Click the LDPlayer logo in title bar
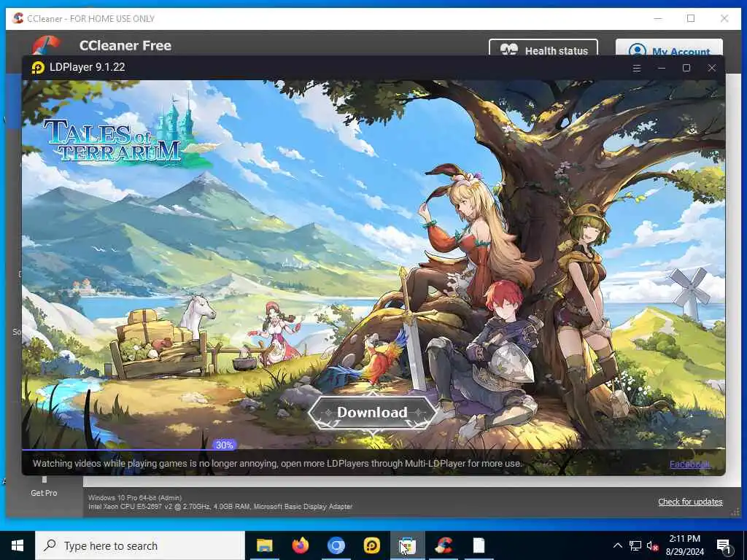This screenshot has width=747, height=560. (x=38, y=68)
